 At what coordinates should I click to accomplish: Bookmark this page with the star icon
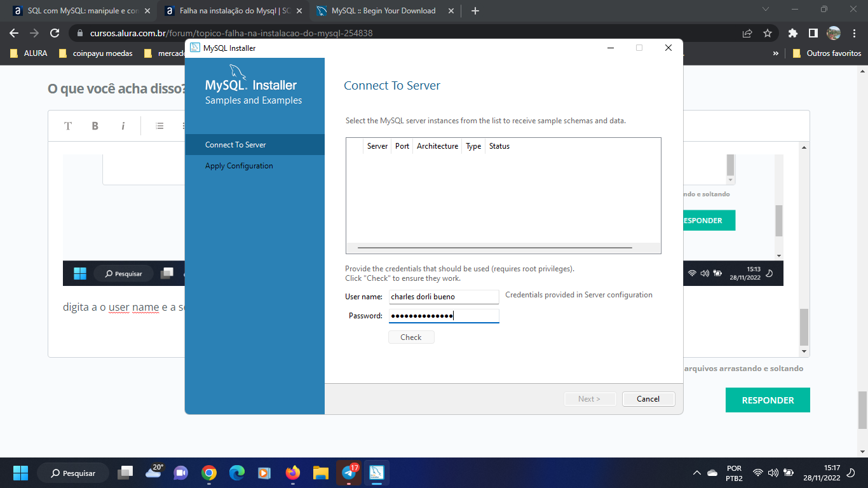coord(768,33)
